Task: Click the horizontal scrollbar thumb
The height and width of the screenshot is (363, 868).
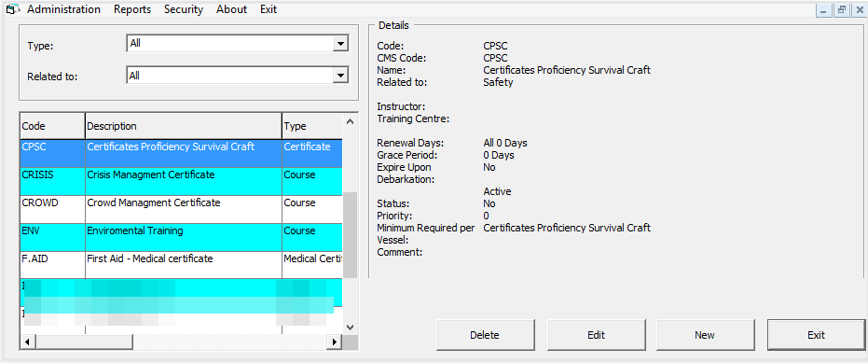Action: (84, 342)
